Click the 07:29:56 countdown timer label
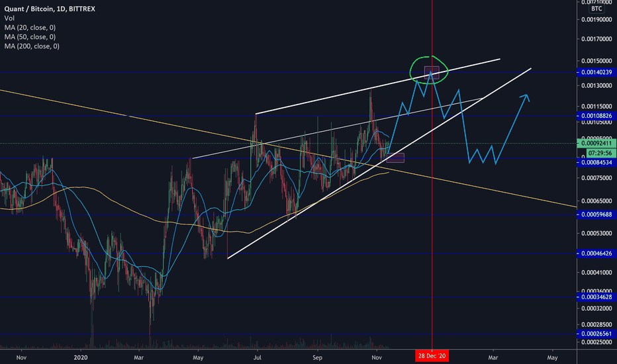Viewport: 617px width, 364px height. pyautogui.click(x=600, y=153)
